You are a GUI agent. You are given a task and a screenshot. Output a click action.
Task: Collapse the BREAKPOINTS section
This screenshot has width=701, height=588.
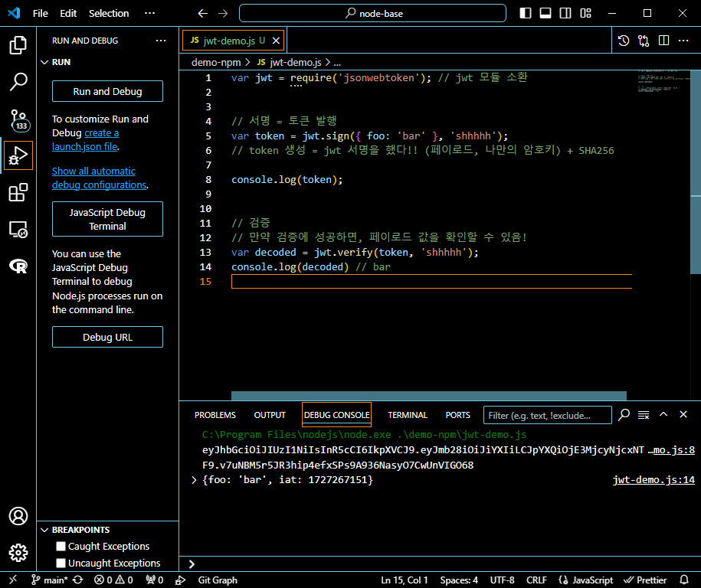click(44, 530)
